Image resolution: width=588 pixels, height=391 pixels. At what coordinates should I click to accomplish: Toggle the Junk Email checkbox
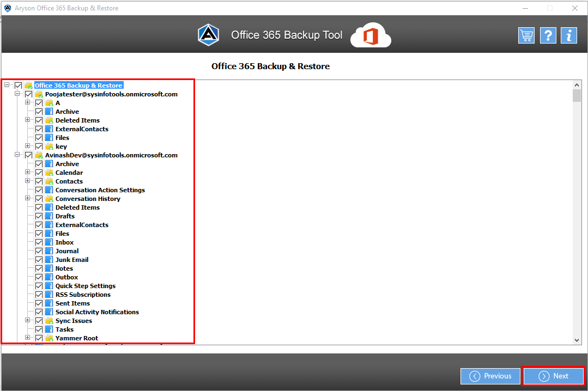(39, 259)
